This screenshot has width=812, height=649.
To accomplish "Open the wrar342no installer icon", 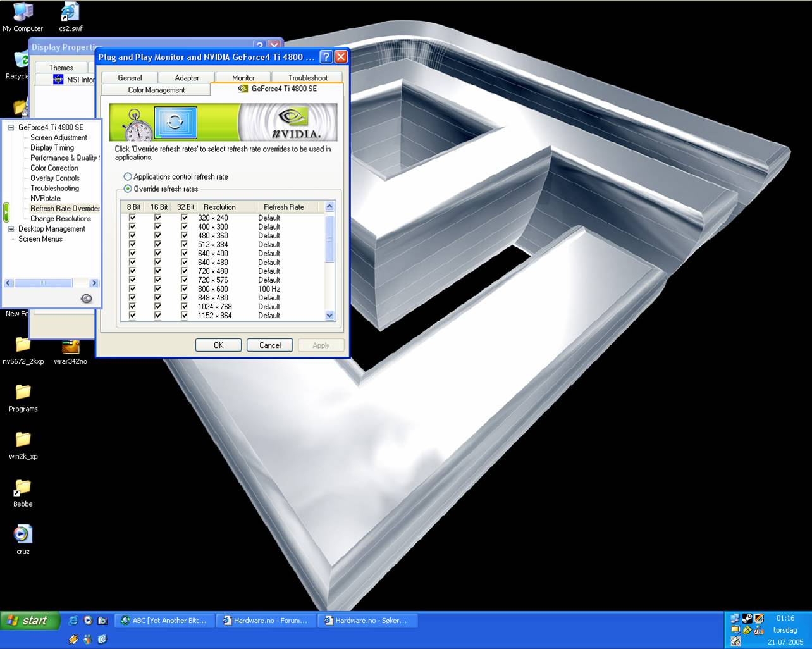I will (x=70, y=350).
